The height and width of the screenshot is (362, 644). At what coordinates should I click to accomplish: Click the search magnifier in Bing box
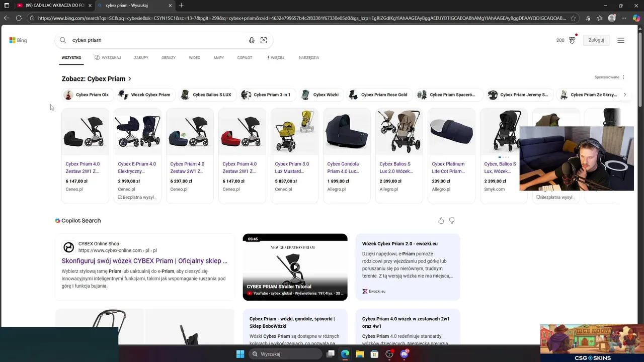point(63,40)
